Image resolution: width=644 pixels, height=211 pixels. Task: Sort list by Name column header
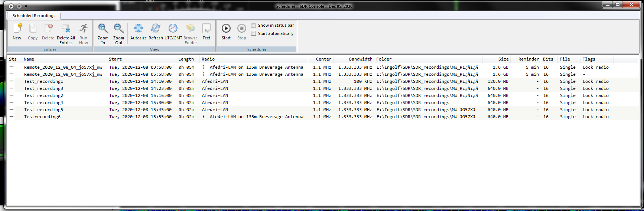pos(29,59)
